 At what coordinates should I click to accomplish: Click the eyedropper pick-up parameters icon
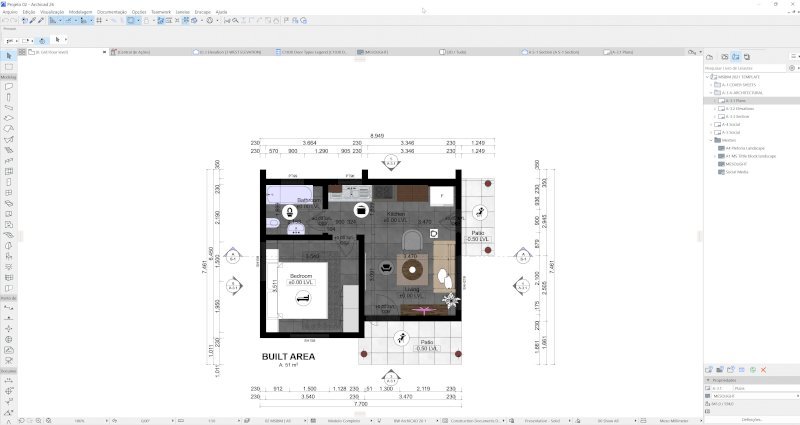[33, 20]
